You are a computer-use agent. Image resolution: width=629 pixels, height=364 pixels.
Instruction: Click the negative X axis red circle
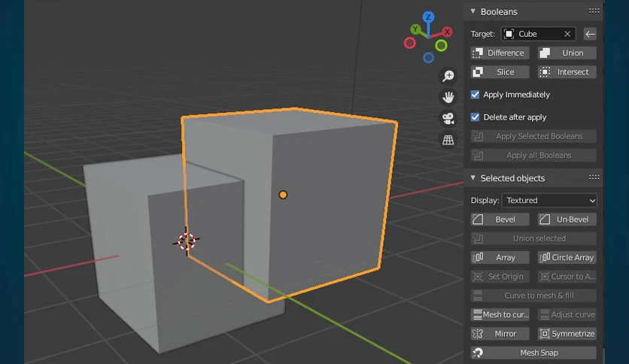(x=409, y=43)
